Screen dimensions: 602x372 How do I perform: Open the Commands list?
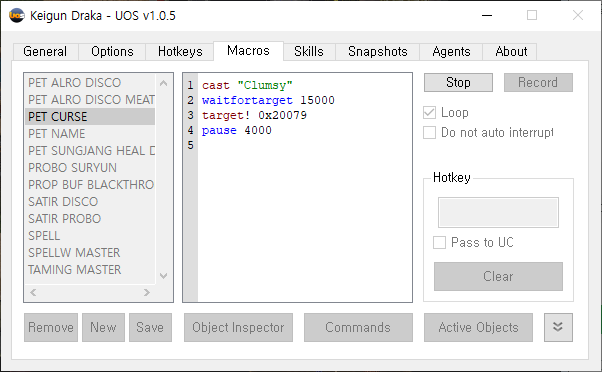[358, 327]
